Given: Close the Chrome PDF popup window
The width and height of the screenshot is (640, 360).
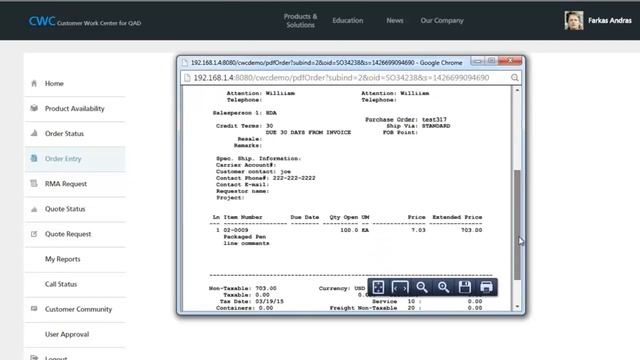Looking at the screenshot, I should 510,61.
